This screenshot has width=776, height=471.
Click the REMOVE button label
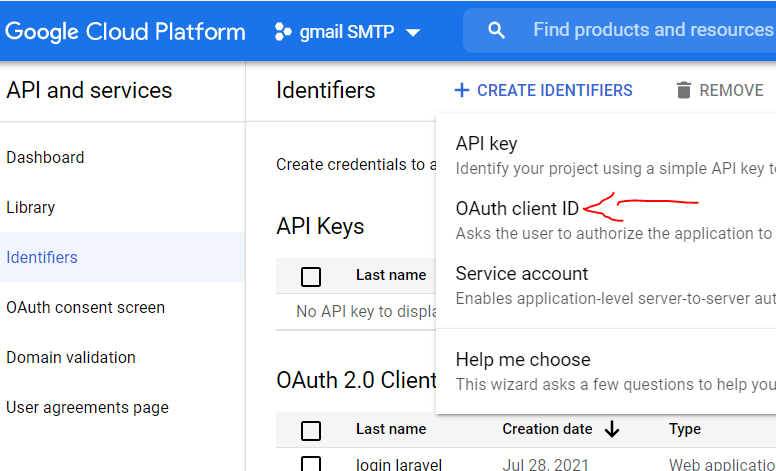(731, 91)
